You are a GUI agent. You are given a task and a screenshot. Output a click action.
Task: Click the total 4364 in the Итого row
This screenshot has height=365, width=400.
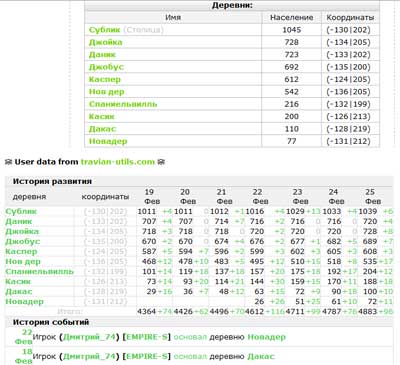[146, 311]
